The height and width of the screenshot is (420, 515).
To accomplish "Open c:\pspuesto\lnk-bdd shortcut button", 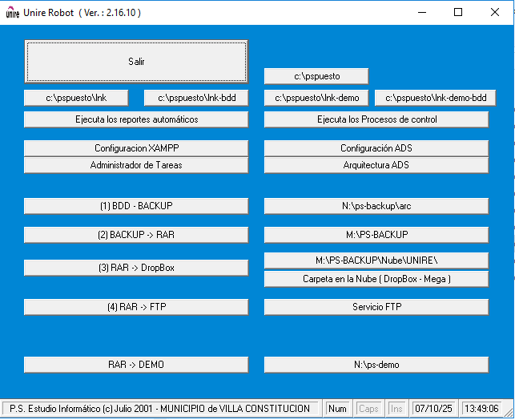I will 196,98.
